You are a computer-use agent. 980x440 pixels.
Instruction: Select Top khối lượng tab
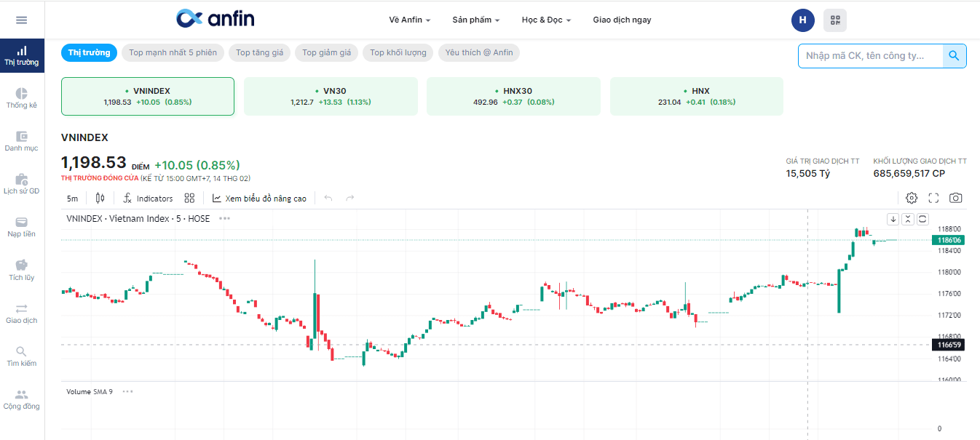(x=398, y=52)
